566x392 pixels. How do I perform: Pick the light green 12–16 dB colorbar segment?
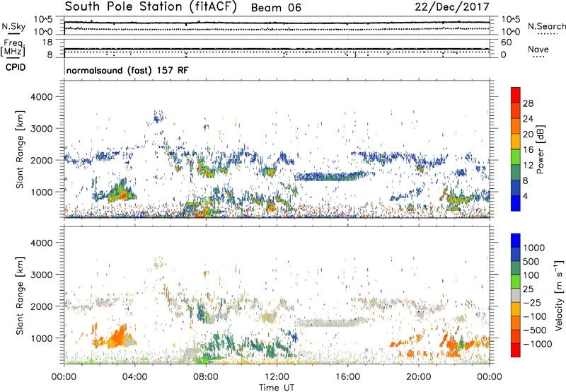click(x=516, y=157)
